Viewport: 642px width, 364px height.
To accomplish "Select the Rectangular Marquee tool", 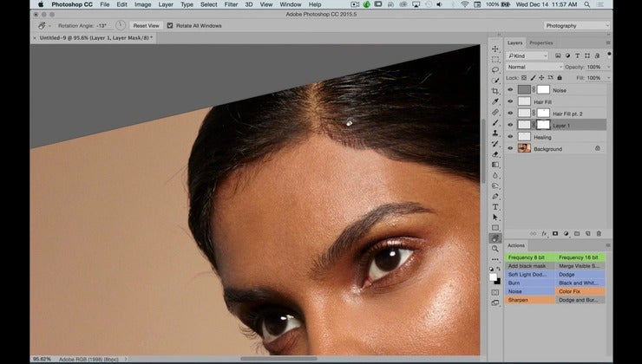I will tap(495, 59).
